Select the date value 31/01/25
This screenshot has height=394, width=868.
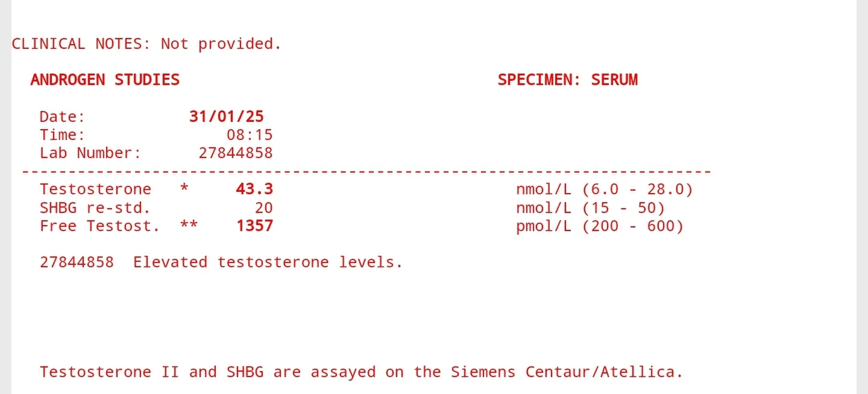coord(227,116)
